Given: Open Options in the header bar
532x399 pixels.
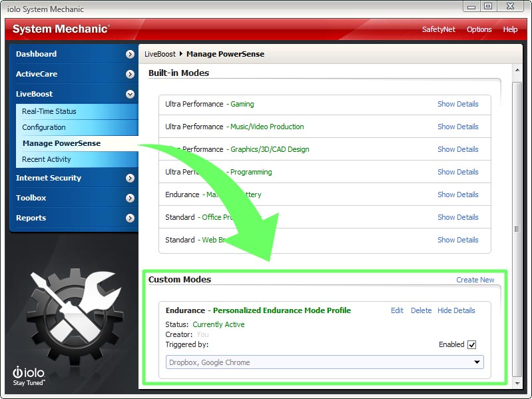Looking at the screenshot, I should click(x=479, y=29).
